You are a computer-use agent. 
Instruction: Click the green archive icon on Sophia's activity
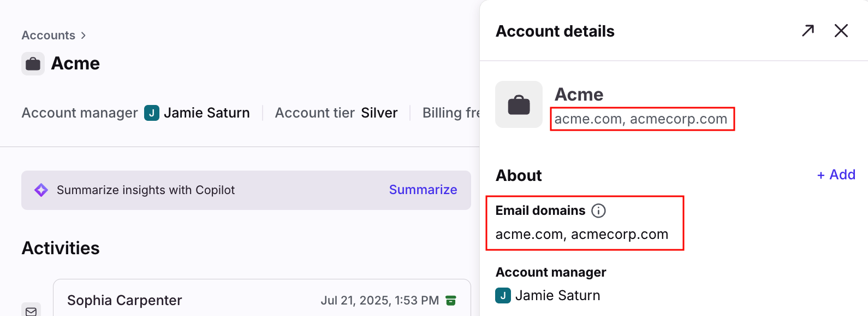451,300
